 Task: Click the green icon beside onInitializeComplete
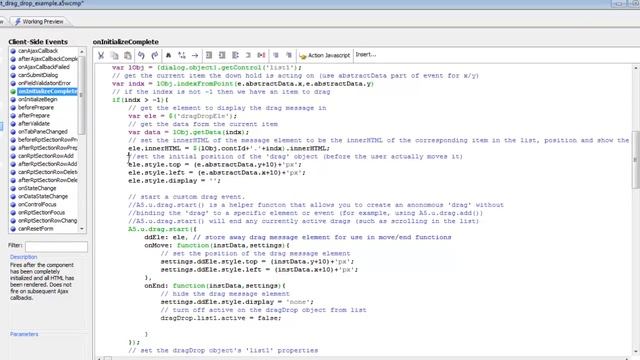pos(13,91)
